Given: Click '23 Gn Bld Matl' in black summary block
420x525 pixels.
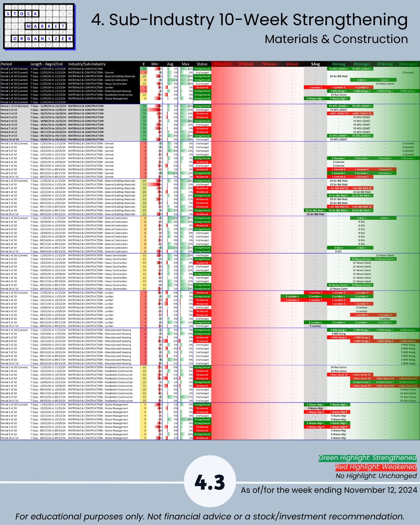Looking at the screenshot, I should click(338, 76).
